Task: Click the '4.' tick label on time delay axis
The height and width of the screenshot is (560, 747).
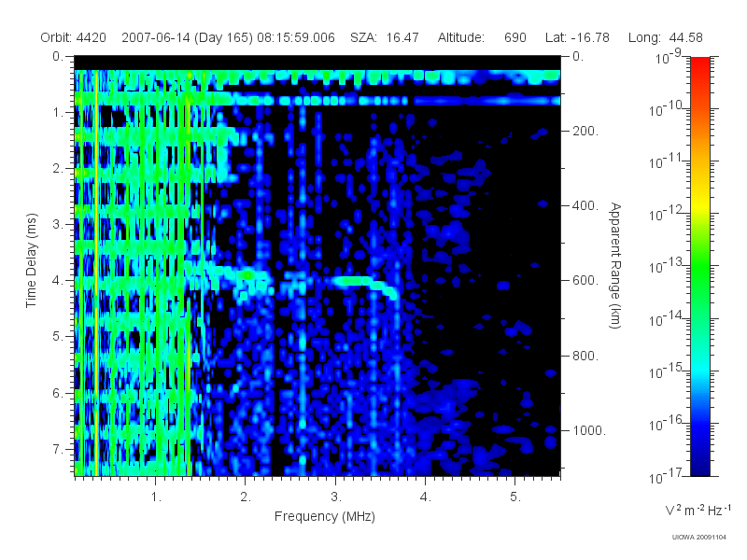Action: pyautogui.click(x=58, y=281)
